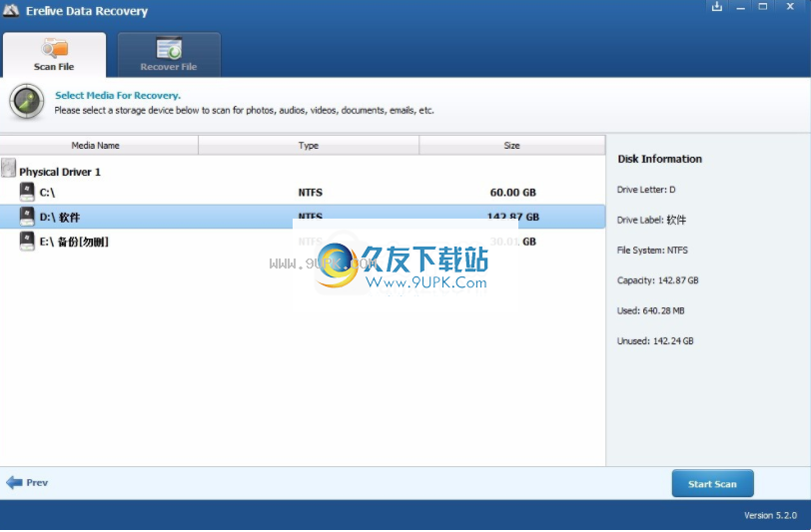Sort by the Media Name column header
This screenshot has width=811, height=532.
(99, 146)
